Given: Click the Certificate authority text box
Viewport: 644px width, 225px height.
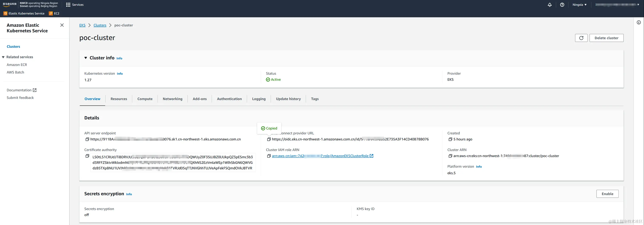Looking at the screenshot, I should (172, 163).
